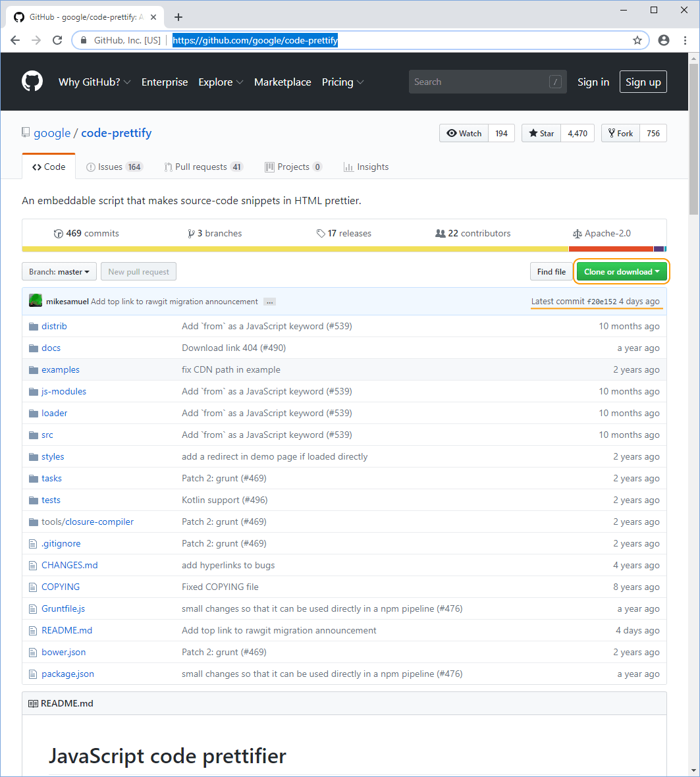700x777 pixels.
Task: Click the scrollbar down arrow
Action: point(693,771)
